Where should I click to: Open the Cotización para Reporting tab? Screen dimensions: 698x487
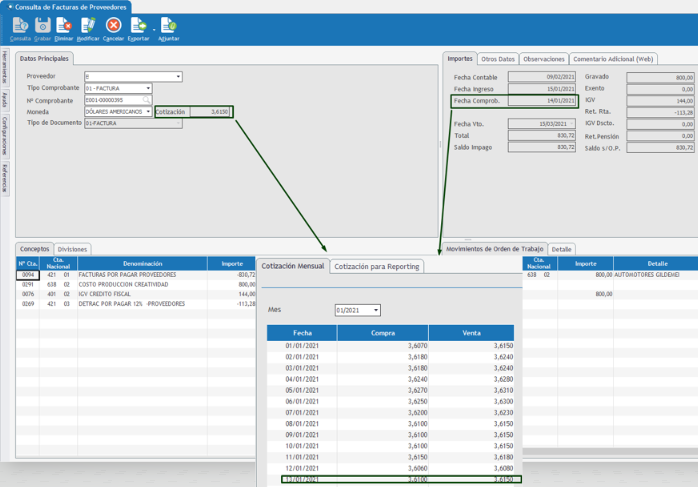[x=376, y=266]
